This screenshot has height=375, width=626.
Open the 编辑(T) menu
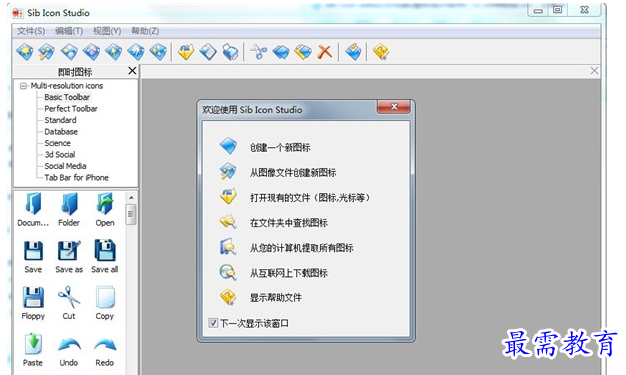pyautogui.click(x=69, y=31)
